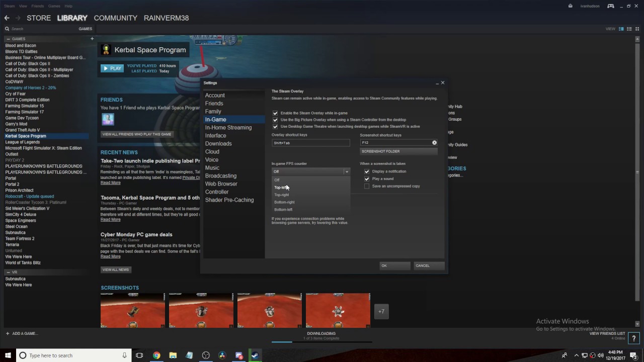Click the game list scrollbar

pos(638,171)
